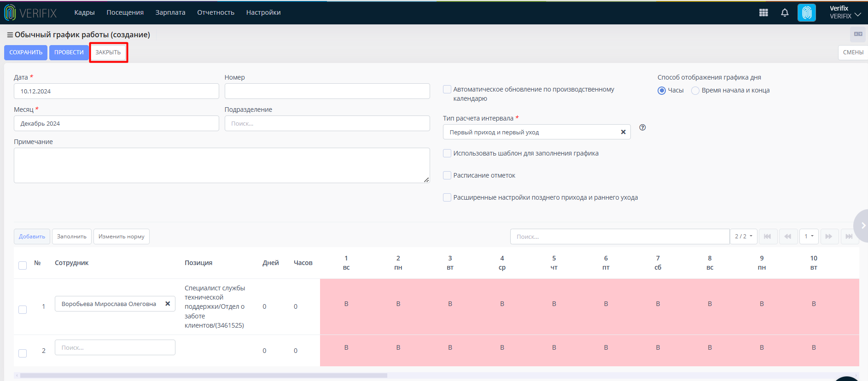Open the Настройки menu
Image resolution: width=868 pixels, height=381 pixels.
[x=263, y=12]
